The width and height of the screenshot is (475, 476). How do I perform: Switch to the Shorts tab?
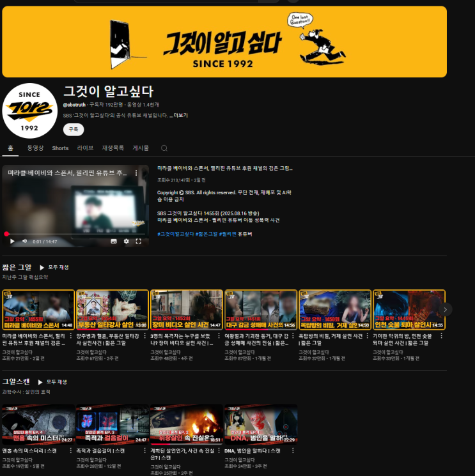(60, 148)
